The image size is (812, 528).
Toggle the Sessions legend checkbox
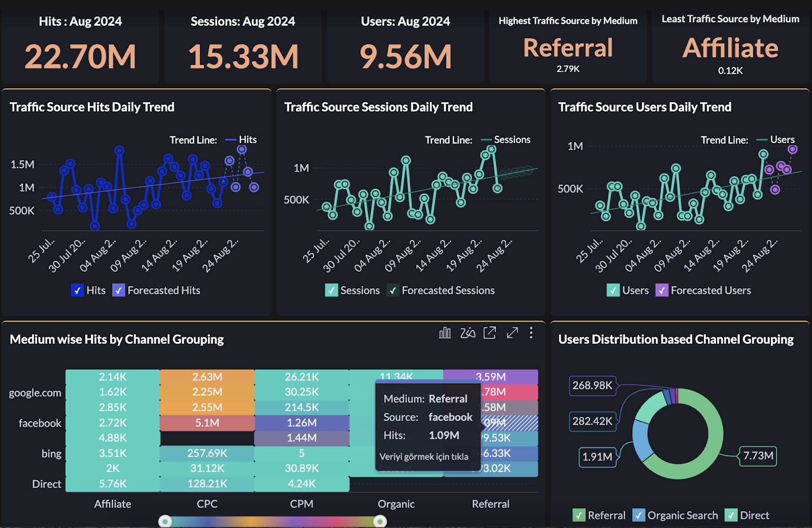pos(331,291)
